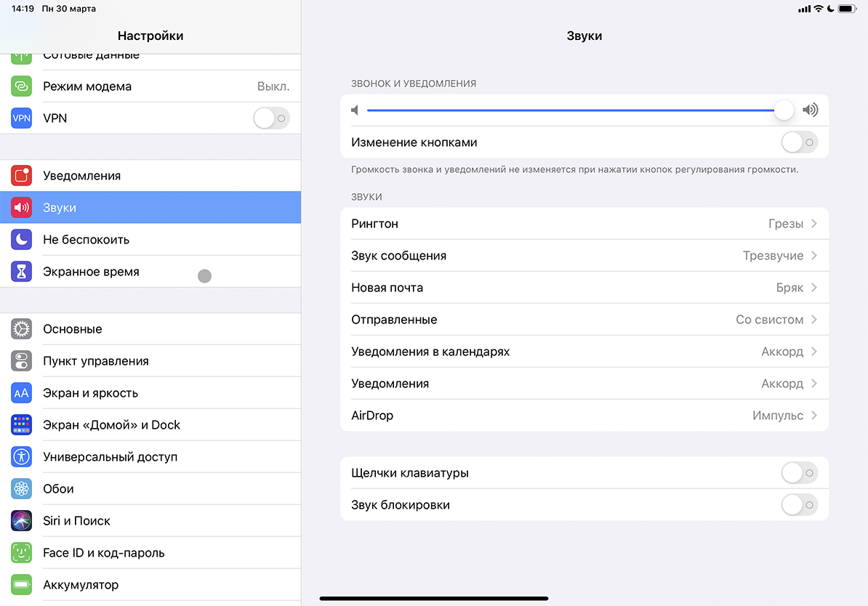The width and height of the screenshot is (868, 606).
Task: Tap the Экран «Домой» и Dock grid icon
Action: tap(22, 425)
